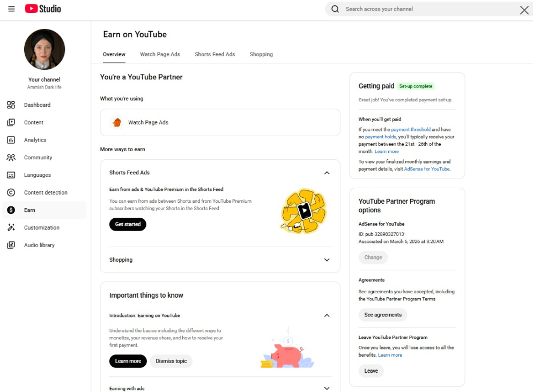Click Get started for Shorts Feed Ads

point(128,224)
